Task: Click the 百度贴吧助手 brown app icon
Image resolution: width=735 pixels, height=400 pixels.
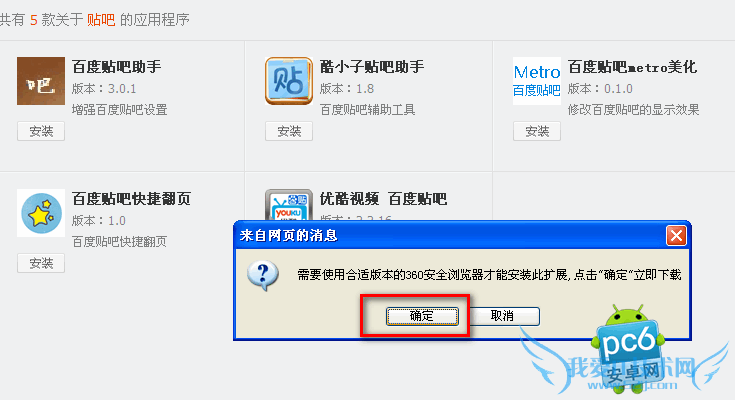Action: (x=41, y=81)
